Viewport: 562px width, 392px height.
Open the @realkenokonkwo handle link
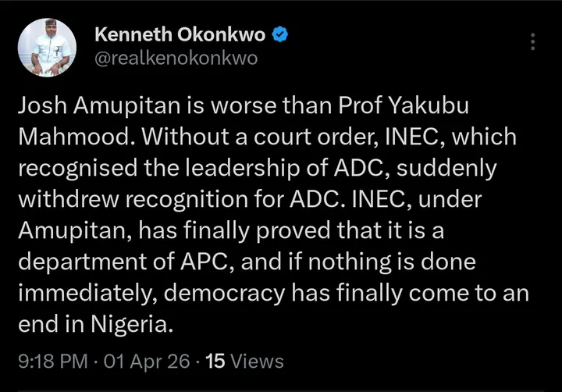(x=175, y=59)
